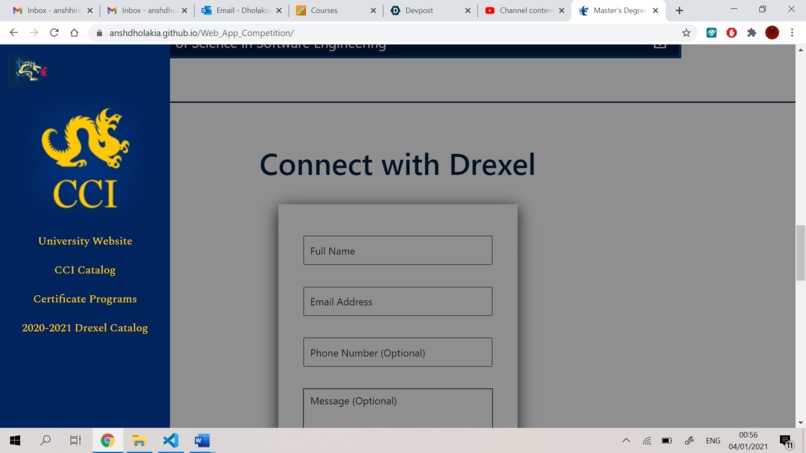Image resolution: width=806 pixels, height=453 pixels.
Task: Click the browser forward arrow
Action: tap(34, 32)
